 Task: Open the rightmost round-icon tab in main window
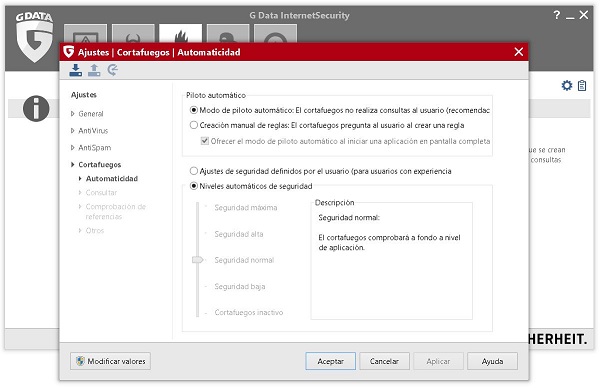[276, 34]
